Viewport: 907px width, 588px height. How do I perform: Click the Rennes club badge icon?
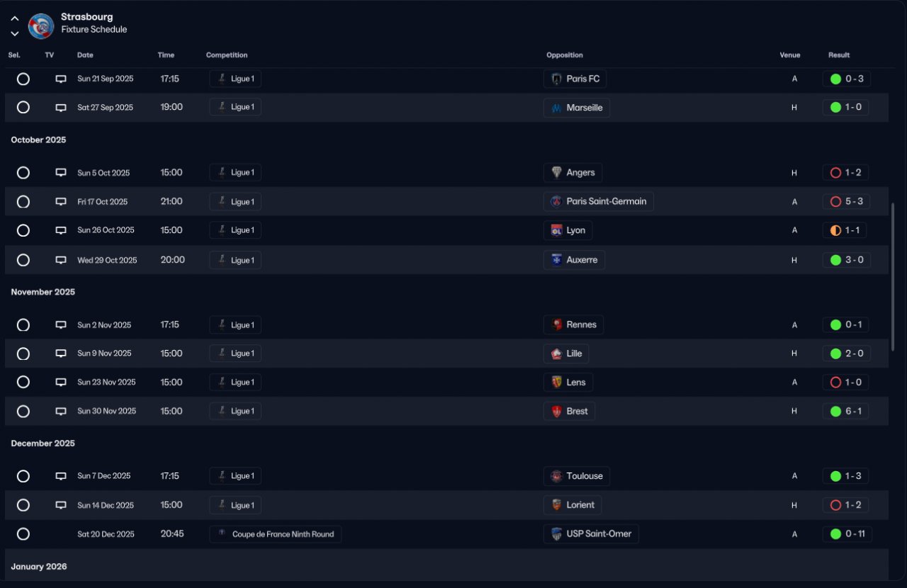click(x=556, y=325)
